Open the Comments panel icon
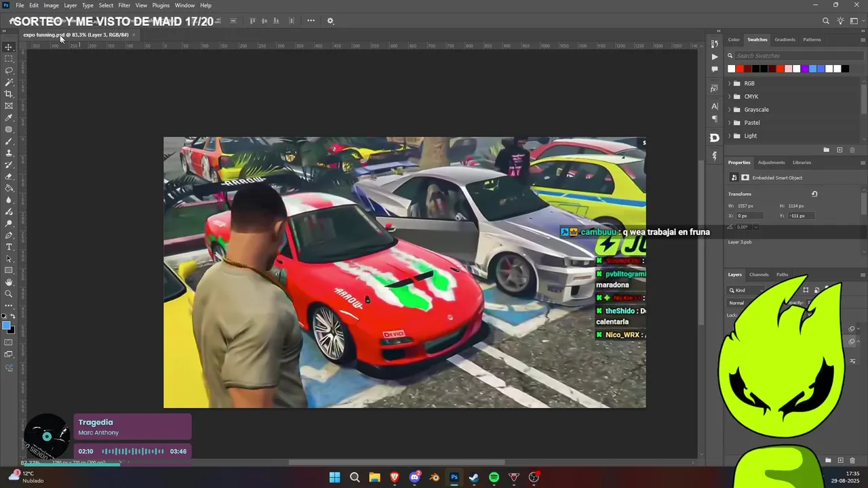The width and height of the screenshot is (868, 488). point(715,69)
